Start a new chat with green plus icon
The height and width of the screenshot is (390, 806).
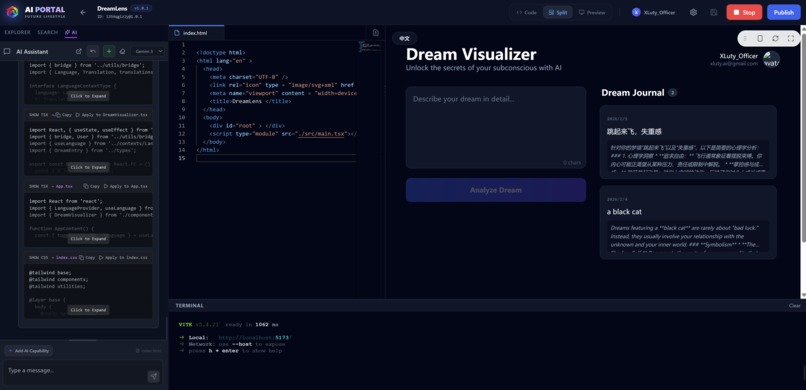108,51
